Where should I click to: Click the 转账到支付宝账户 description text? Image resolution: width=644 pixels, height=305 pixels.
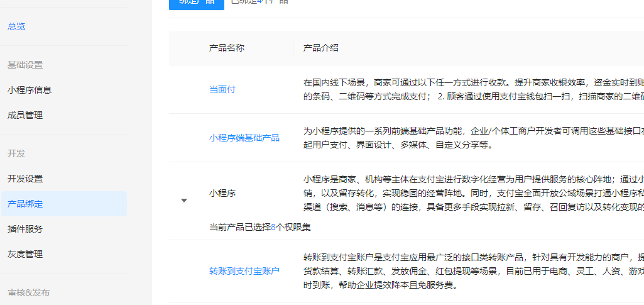474,271
